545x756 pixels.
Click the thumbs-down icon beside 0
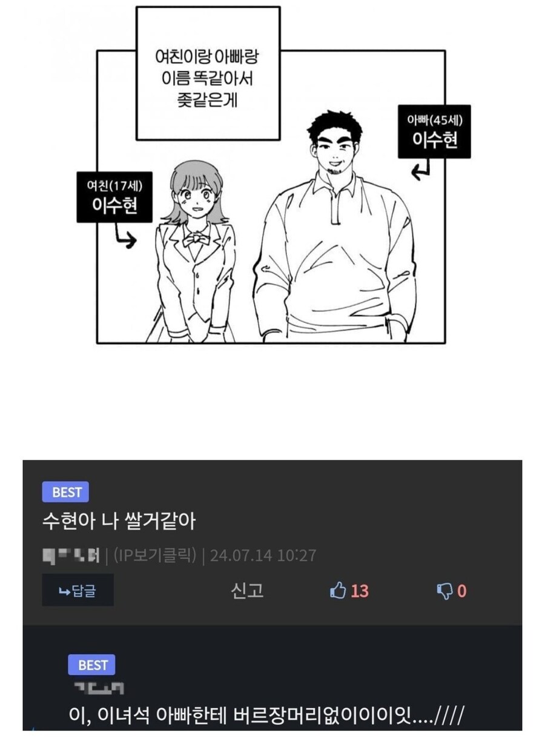444,591
